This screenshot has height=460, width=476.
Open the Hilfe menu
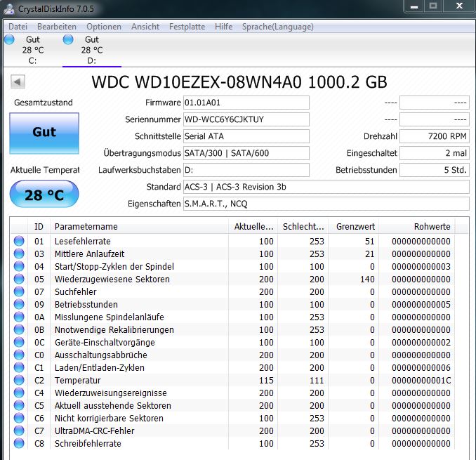(223, 27)
